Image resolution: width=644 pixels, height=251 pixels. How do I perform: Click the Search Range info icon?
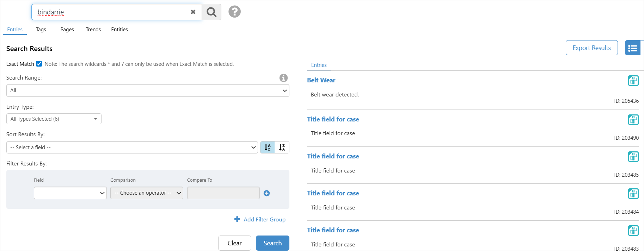point(283,78)
